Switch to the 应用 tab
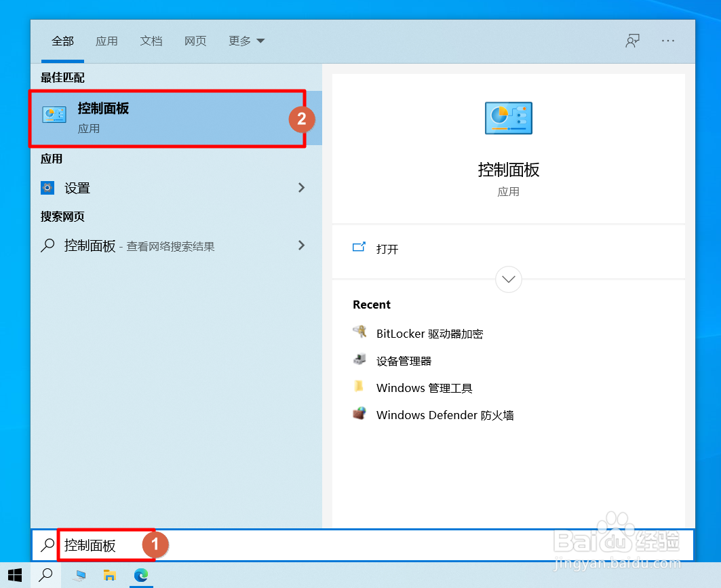This screenshot has width=721, height=588. pyautogui.click(x=106, y=41)
